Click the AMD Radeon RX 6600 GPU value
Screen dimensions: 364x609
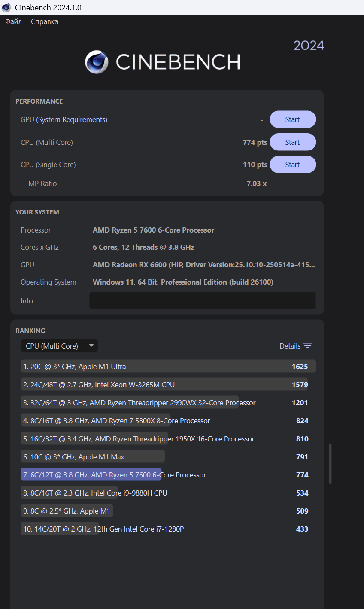[x=204, y=265]
